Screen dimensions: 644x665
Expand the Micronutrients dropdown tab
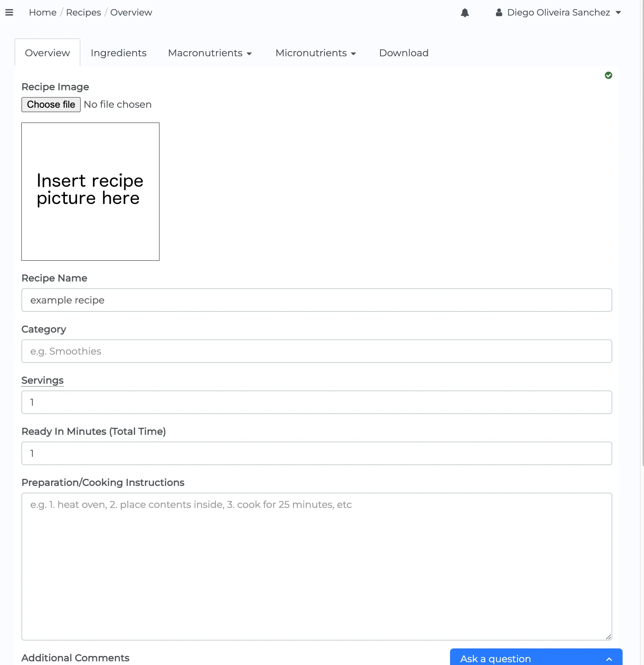(315, 53)
